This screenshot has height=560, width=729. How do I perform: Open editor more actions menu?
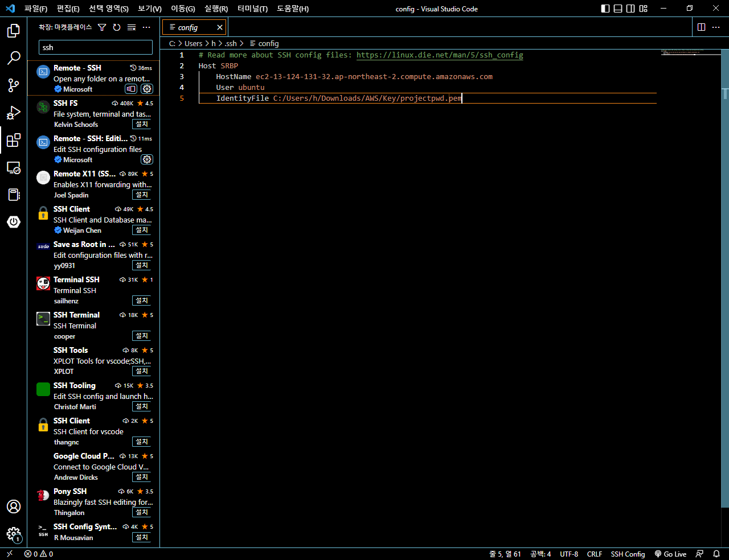click(716, 27)
